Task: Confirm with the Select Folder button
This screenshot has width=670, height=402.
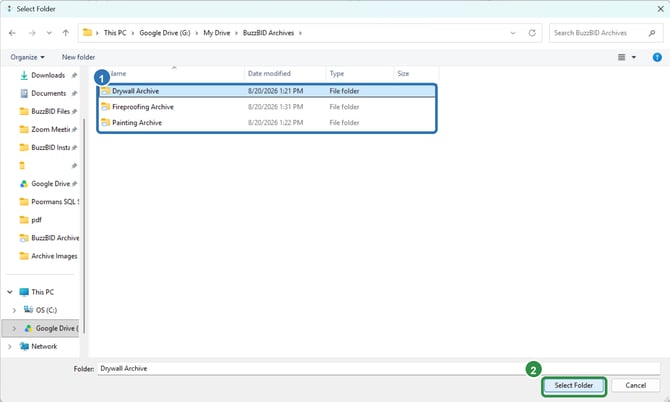Action: (574, 385)
